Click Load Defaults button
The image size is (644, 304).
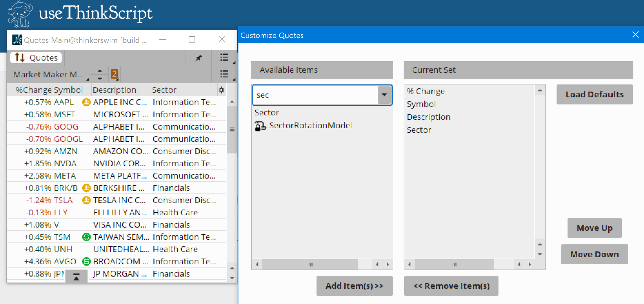(594, 94)
